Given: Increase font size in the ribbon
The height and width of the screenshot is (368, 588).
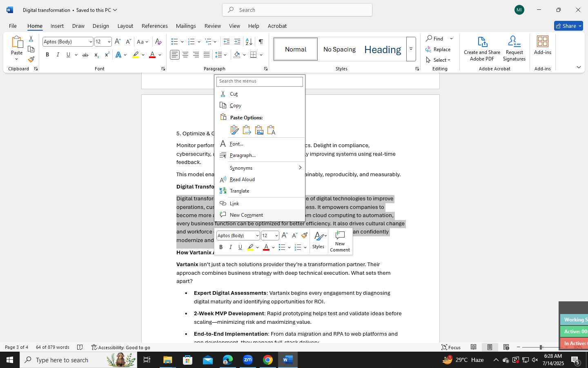Looking at the screenshot, I should [118, 42].
